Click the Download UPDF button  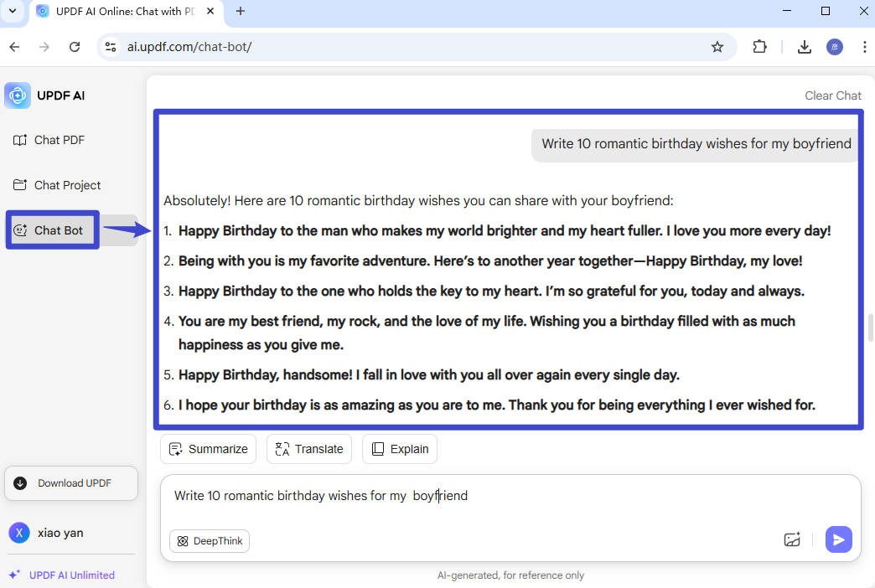pos(71,483)
